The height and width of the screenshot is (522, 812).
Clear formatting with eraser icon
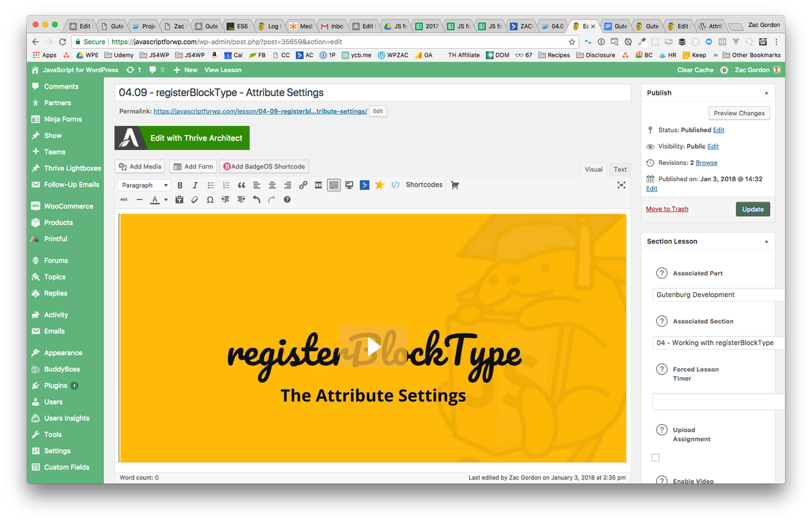[195, 200]
